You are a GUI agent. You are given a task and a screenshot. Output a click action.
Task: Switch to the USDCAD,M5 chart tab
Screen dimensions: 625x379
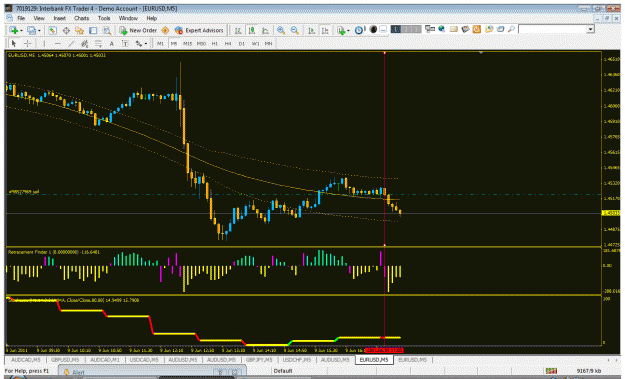[x=144, y=360]
